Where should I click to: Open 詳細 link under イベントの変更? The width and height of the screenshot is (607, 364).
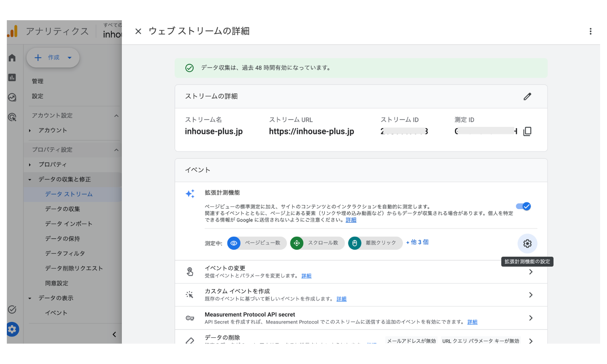tap(306, 276)
